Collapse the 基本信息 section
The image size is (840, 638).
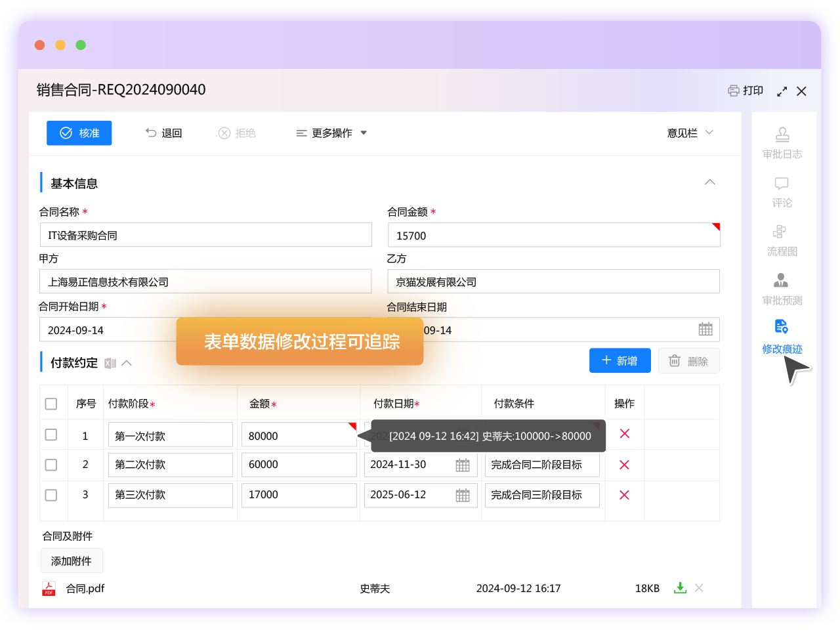pos(709,182)
